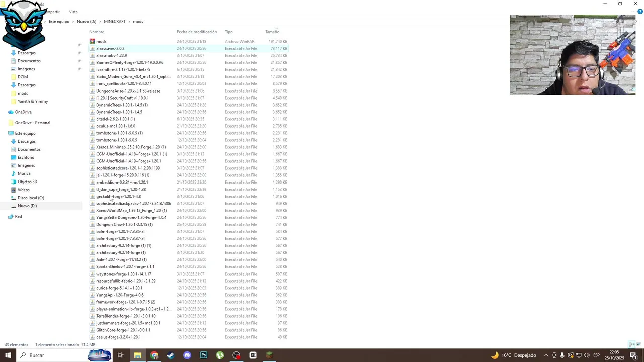
Task: Click the 16°C Despejado weather widget
Action: click(x=513, y=355)
